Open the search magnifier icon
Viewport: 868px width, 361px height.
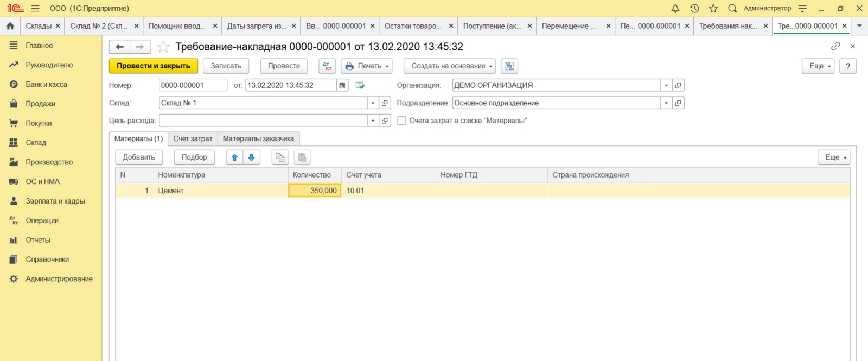point(732,8)
